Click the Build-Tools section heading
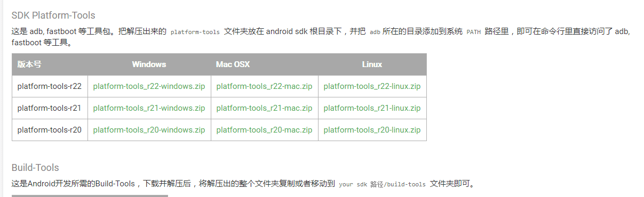This screenshot has width=644, height=197. click(x=35, y=168)
